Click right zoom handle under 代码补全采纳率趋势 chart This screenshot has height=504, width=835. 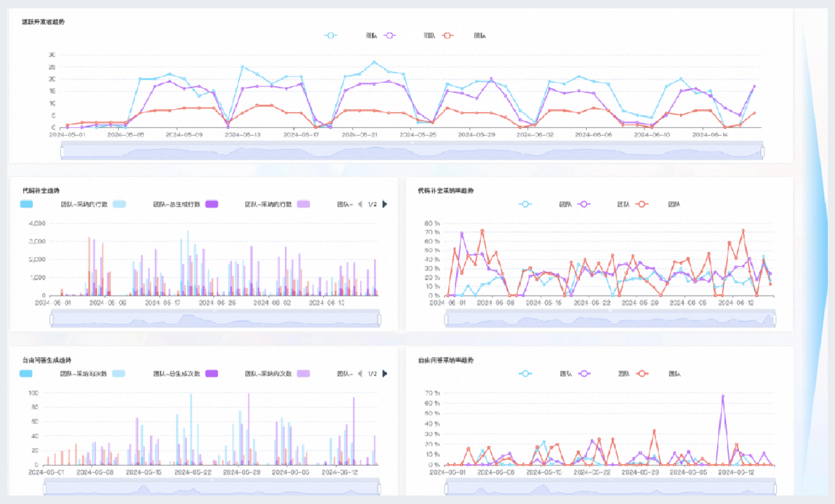(x=774, y=321)
